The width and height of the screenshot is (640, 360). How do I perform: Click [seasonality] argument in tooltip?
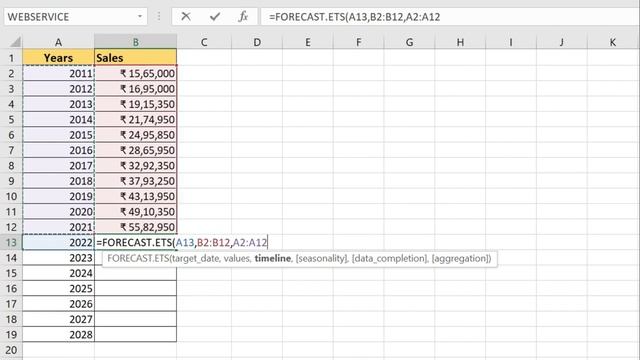click(321, 258)
